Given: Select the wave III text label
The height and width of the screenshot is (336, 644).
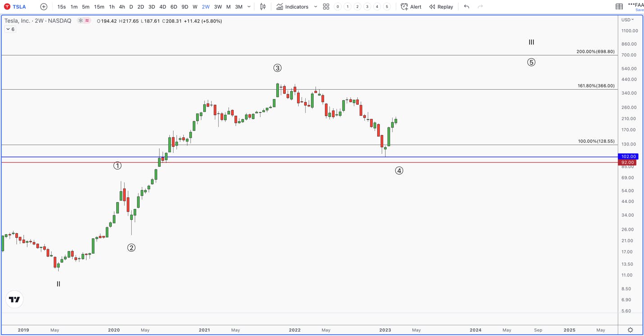Looking at the screenshot, I should pos(531,42).
